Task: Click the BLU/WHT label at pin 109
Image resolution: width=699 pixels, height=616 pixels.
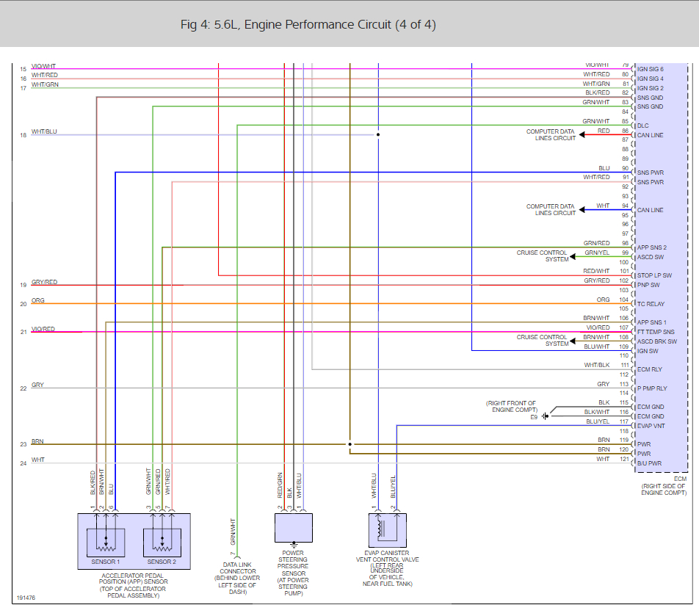Action: click(x=596, y=347)
